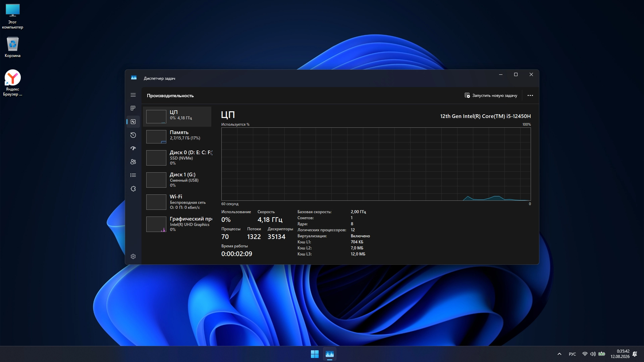The height and width of the screenshot is (362, 644).
Task: Open the Task Manager navigation hamburger menu
Action: [133, 95]
